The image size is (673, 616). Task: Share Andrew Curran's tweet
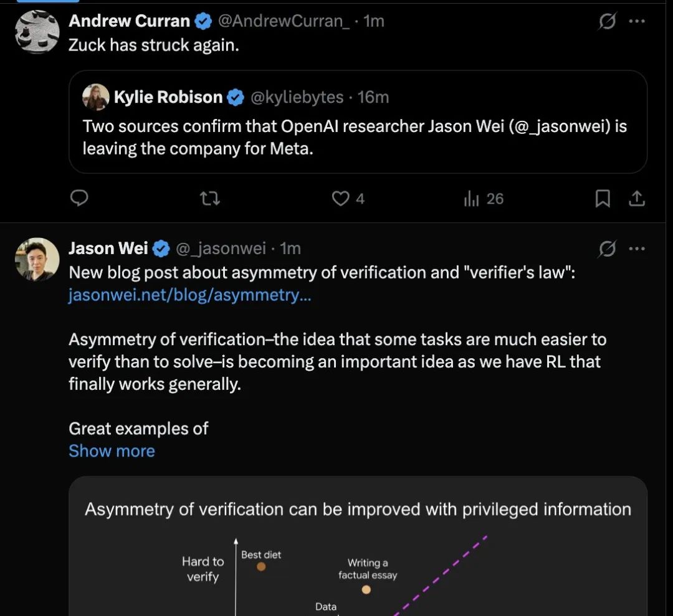637,199
